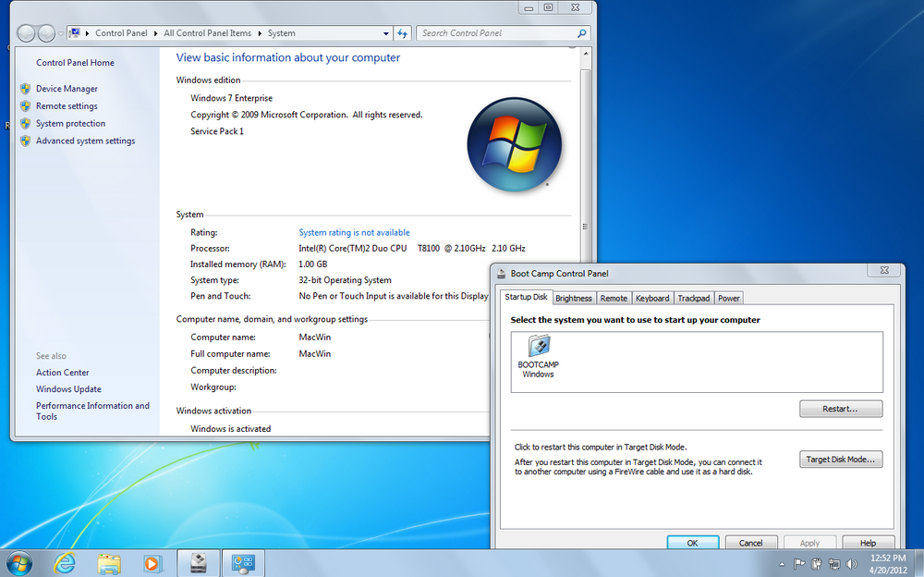Click Windows 7 Enterprise text
The image size is (924, 577).
pos(232,98)
